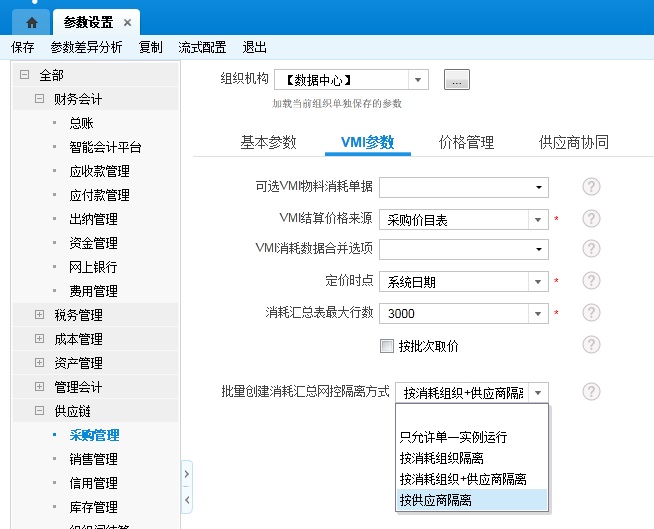This screenshot has height=529, width=654.
Task: Switch to the 价格管理 tab
Action: 466,143
